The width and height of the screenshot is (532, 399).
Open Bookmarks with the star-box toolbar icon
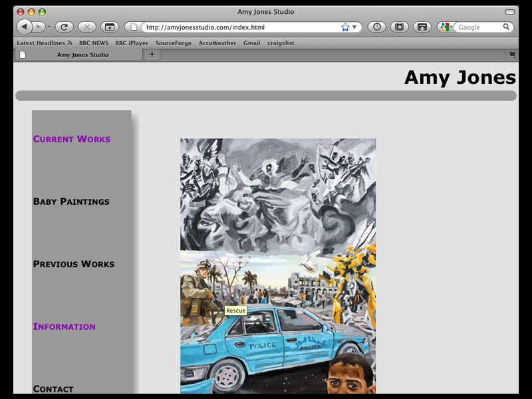coord(400,27)
